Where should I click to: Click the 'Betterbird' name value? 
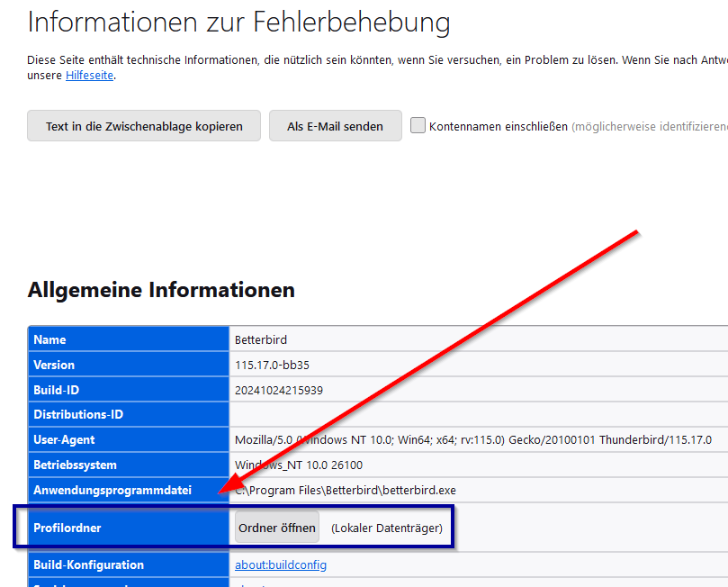click(x=260, y=339)
